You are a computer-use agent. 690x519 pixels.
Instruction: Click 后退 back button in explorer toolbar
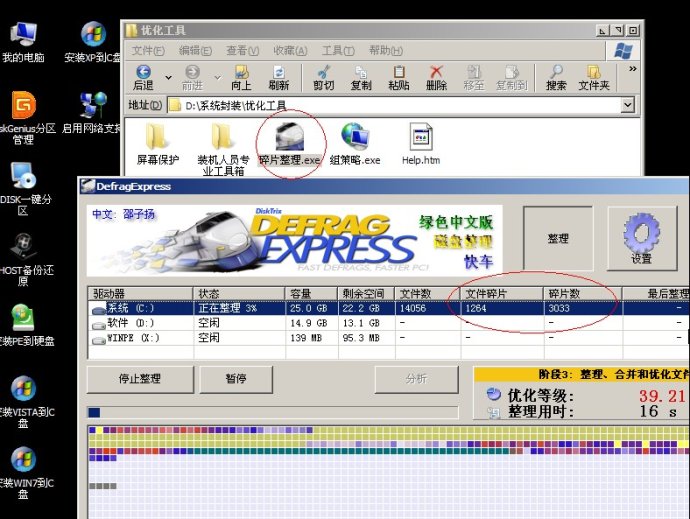coord(143,77)
